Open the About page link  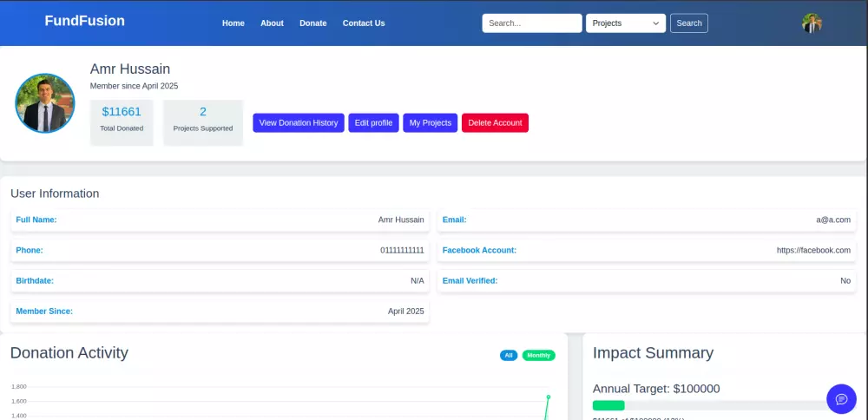click(272, 23)
